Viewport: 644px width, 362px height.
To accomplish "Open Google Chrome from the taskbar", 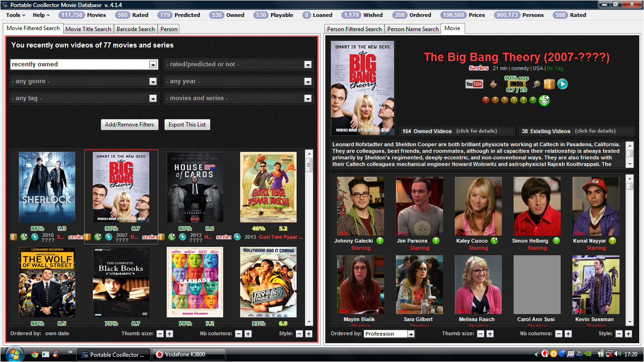I will [35, 354].
